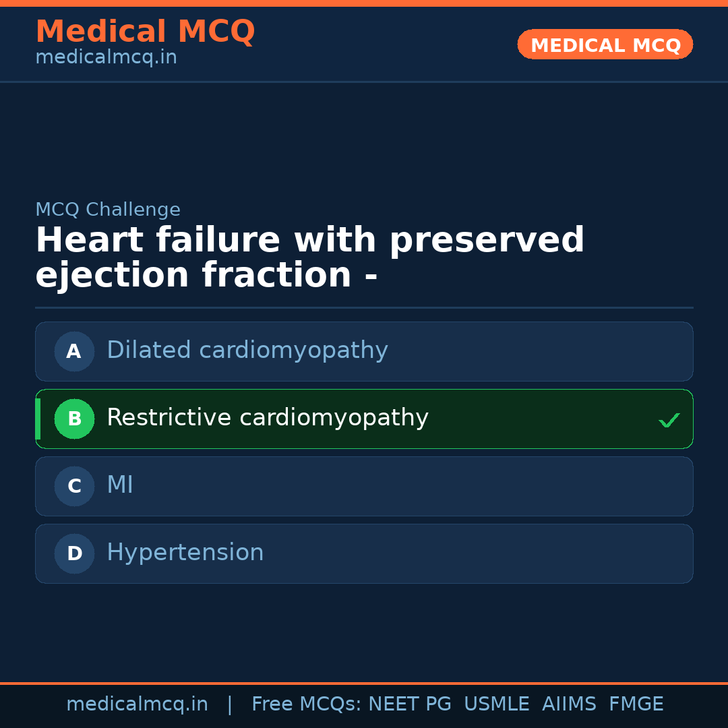The image size is (728, 728).
Task: Click the green checkmark on Restrictive cardiomyopathy
Action: click(x=669, y=419)
